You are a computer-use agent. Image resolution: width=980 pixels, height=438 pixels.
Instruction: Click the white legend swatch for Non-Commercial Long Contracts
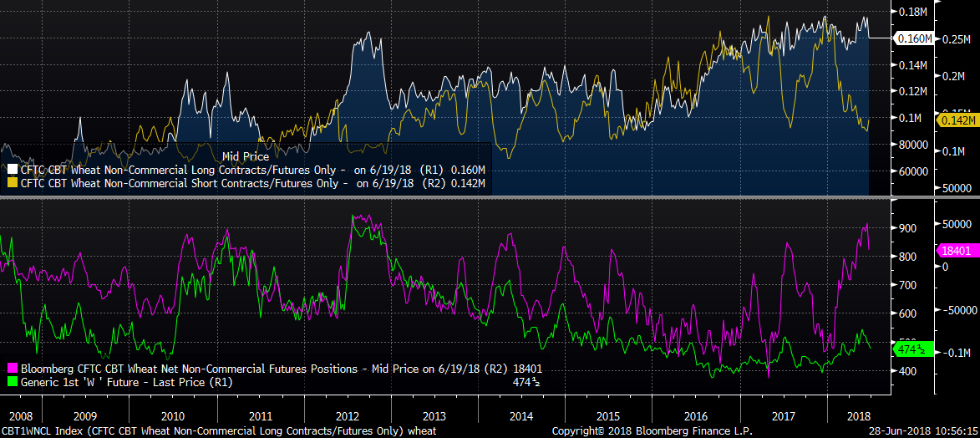(13, 170)
